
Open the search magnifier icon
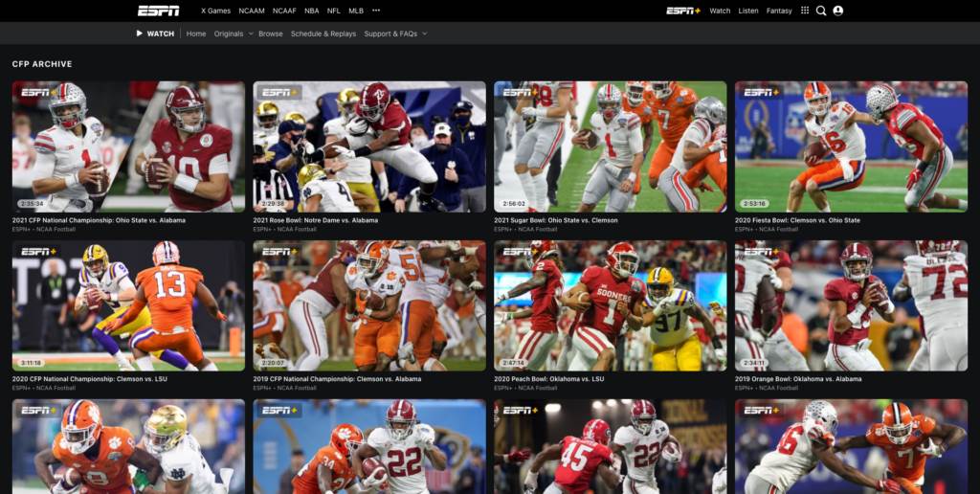pos(821,11)
